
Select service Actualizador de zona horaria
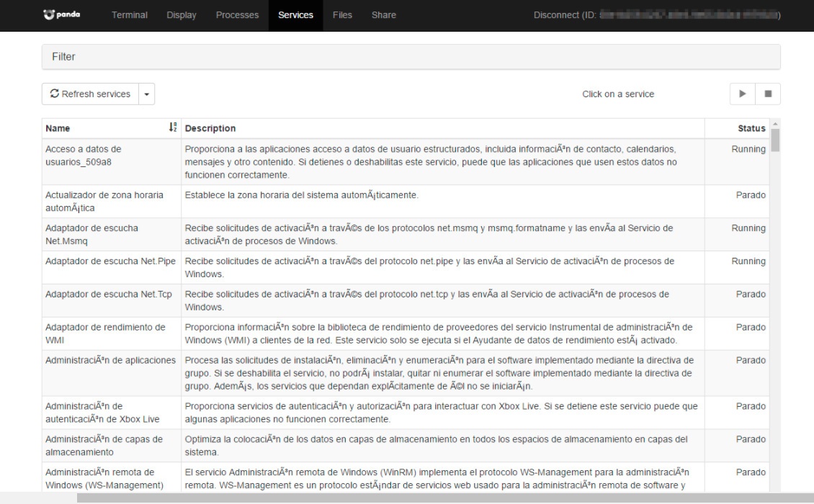click(104, 202)
